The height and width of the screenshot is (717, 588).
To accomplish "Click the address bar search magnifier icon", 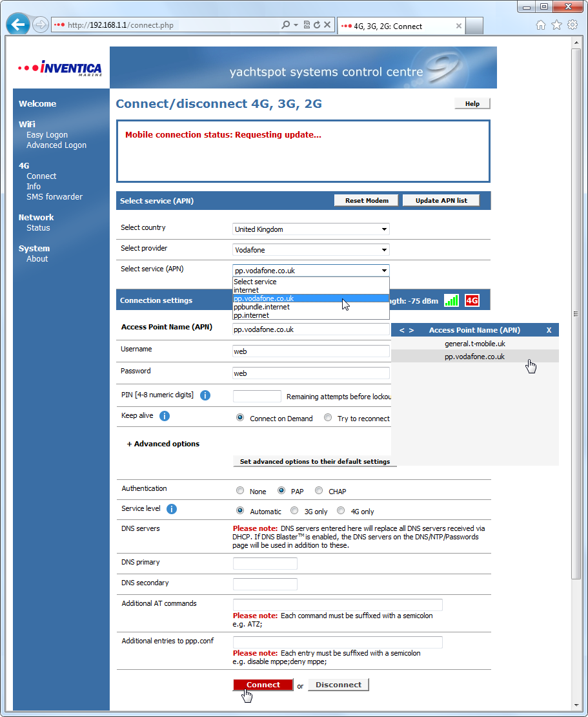I will [x=285, y=25].
